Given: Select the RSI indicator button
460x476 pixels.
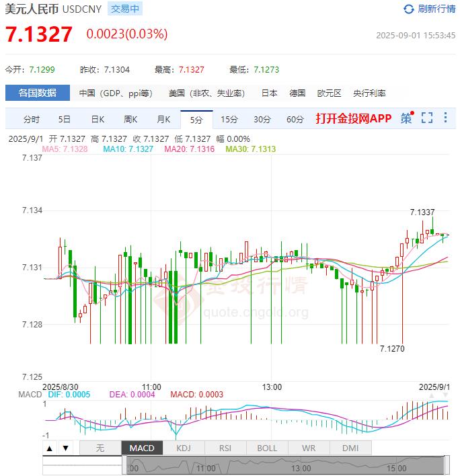Looking at the screenshot, I should coord(225,448).
